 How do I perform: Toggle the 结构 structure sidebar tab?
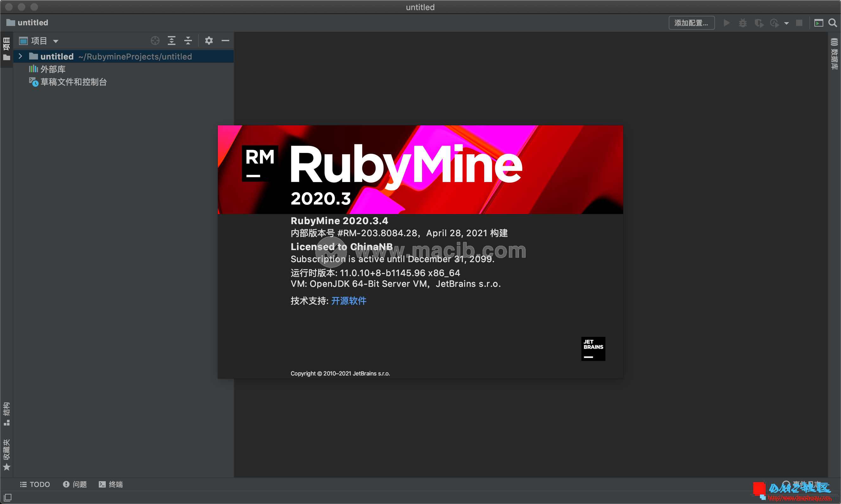pos(6,414)
